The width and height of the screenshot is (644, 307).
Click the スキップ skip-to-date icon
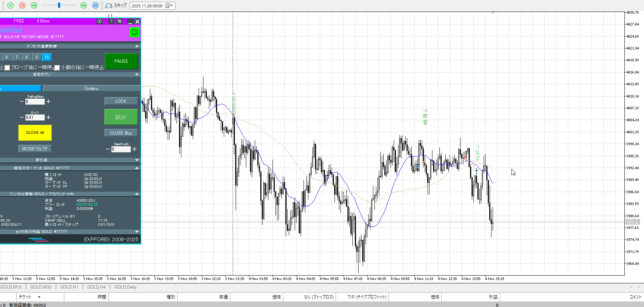[x=109, y=6]
